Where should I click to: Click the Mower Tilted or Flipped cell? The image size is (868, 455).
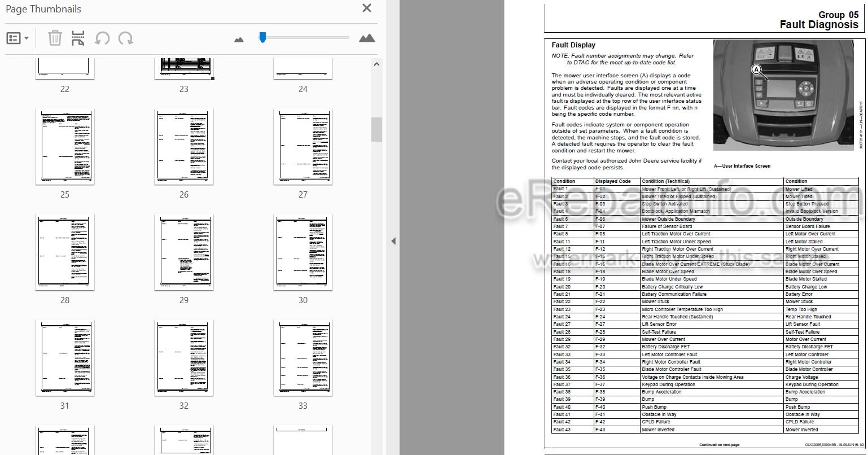[x=712, y=196]
